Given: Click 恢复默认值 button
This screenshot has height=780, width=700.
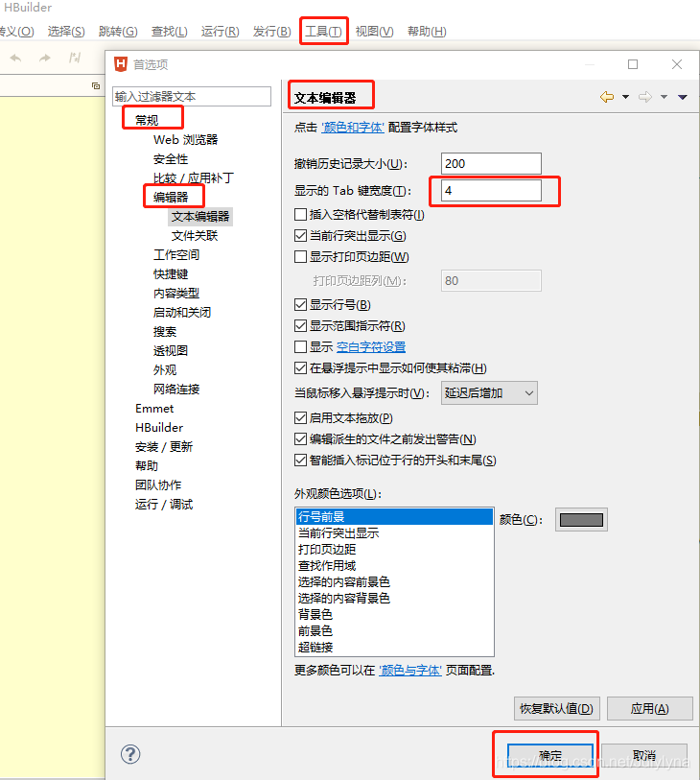Looking at the screenshot, I should 557,708.
